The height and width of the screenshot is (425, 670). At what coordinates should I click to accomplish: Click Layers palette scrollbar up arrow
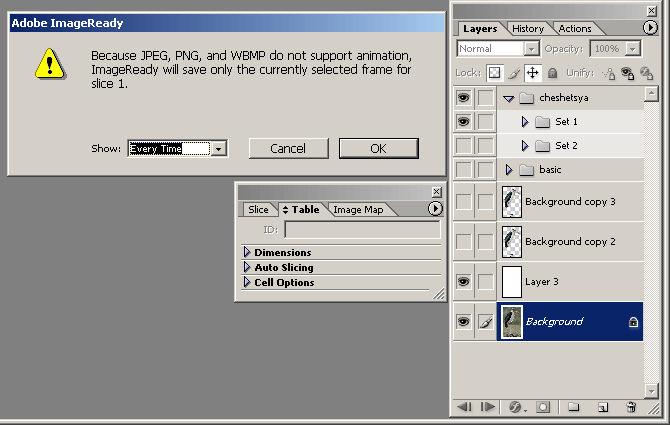coord(651,94)
